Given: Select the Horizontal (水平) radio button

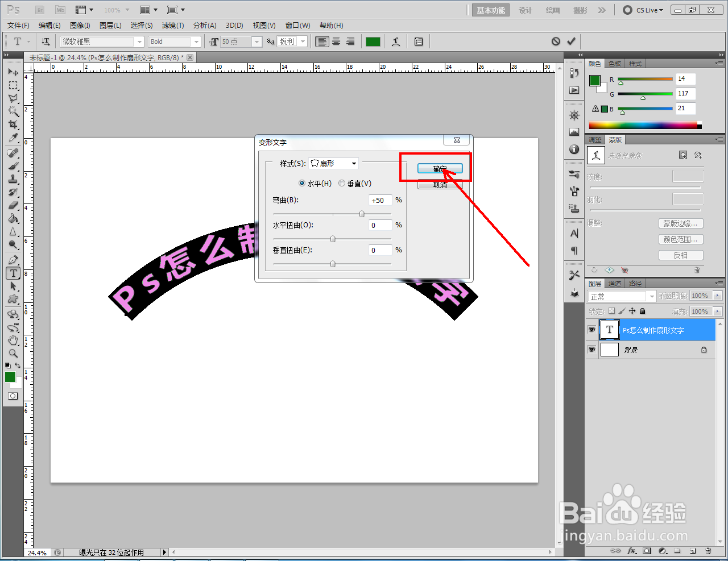Looking at the screenshot, I should pyautogui.click(x=302, y=183).
